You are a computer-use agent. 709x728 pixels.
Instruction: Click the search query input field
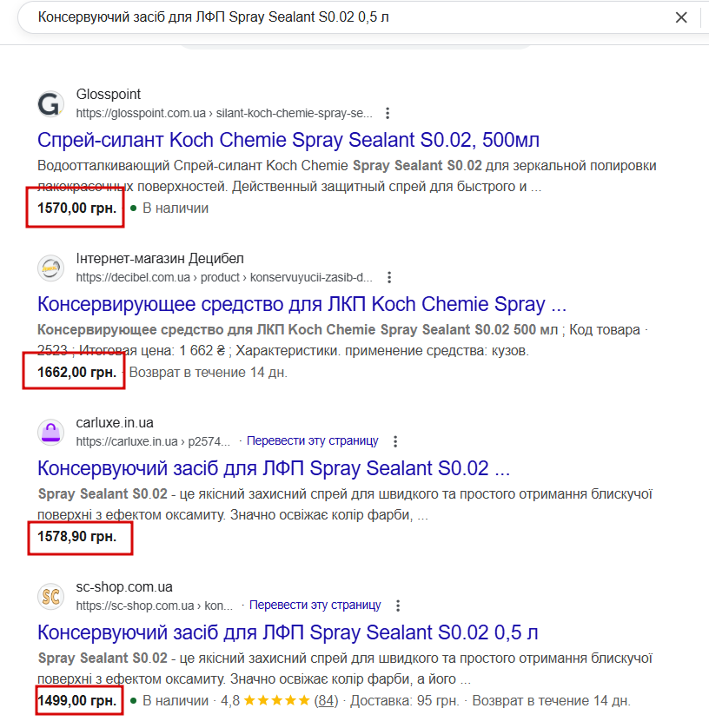pyautogui.click(x=348, y=17)
